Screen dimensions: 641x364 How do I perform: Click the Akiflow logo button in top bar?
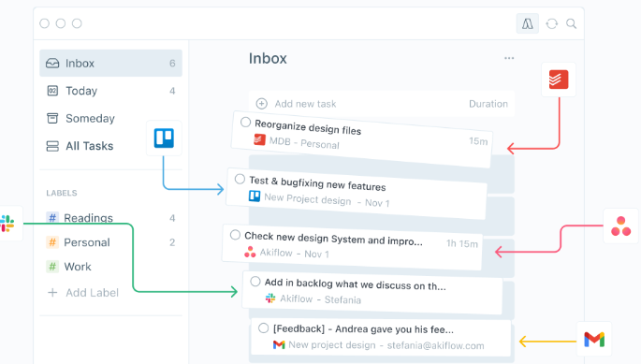point(528,23)
